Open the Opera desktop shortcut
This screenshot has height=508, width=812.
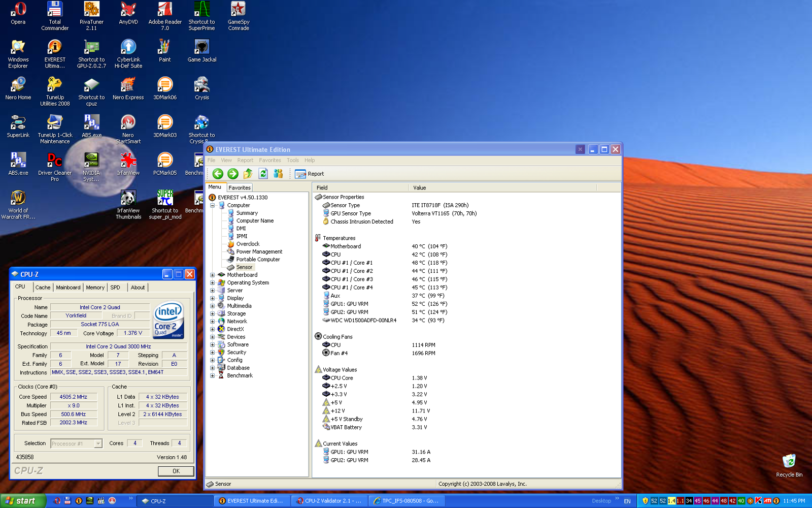(18, 13)
